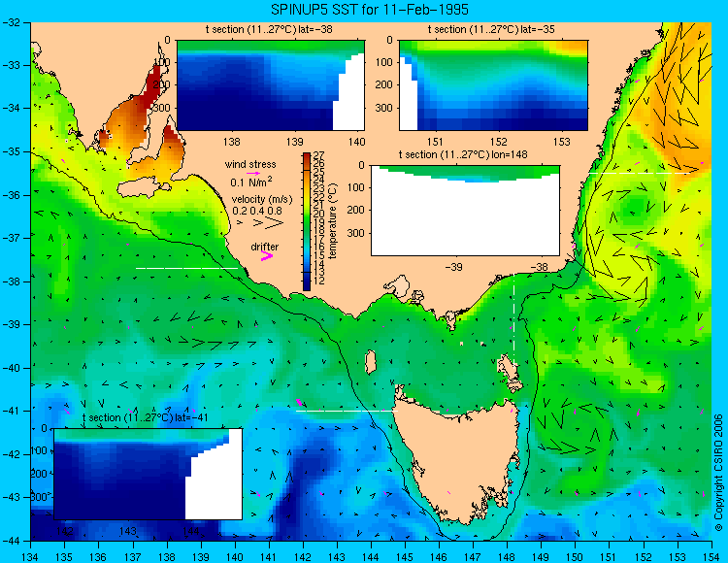Open the lon=148 temperature section plot
The height and width of the screenshot is (563, 728).
465,211
